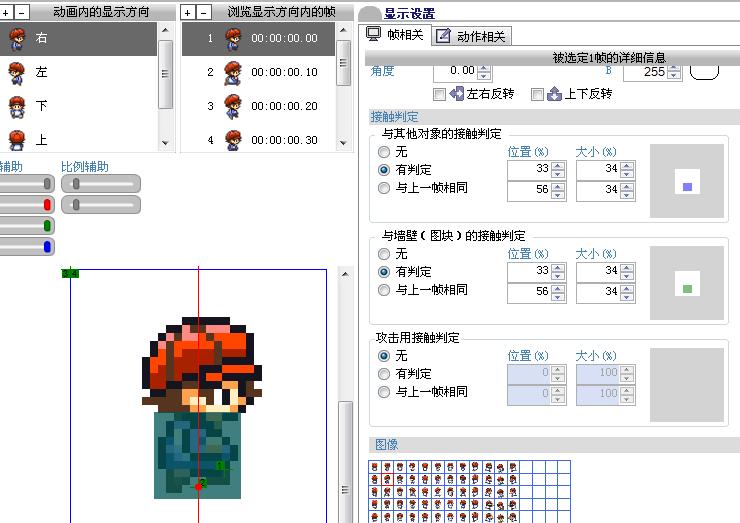
Task: Click the sprite thumbnail of frame 3
Action: (x=233, y=107)
